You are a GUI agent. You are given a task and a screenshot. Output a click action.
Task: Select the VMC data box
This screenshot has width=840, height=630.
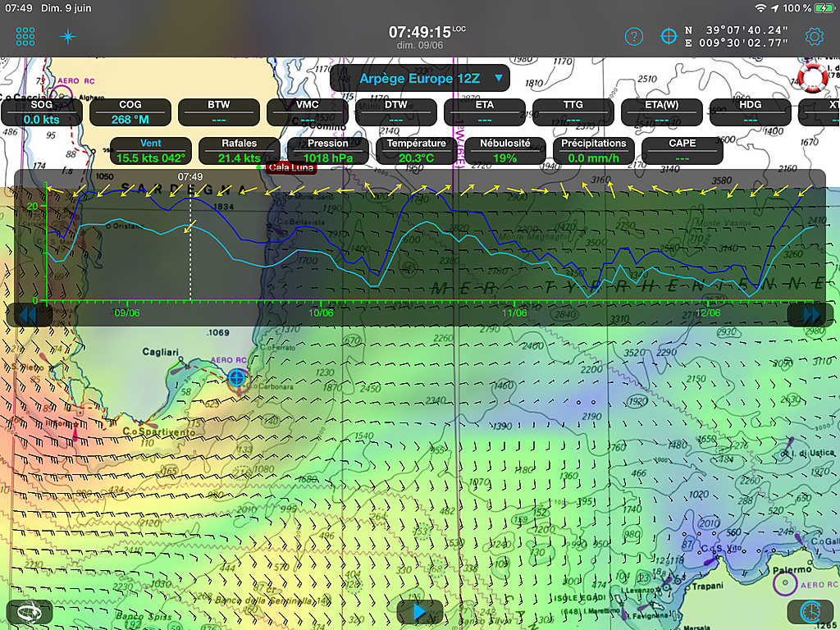(x=308, y=112)
